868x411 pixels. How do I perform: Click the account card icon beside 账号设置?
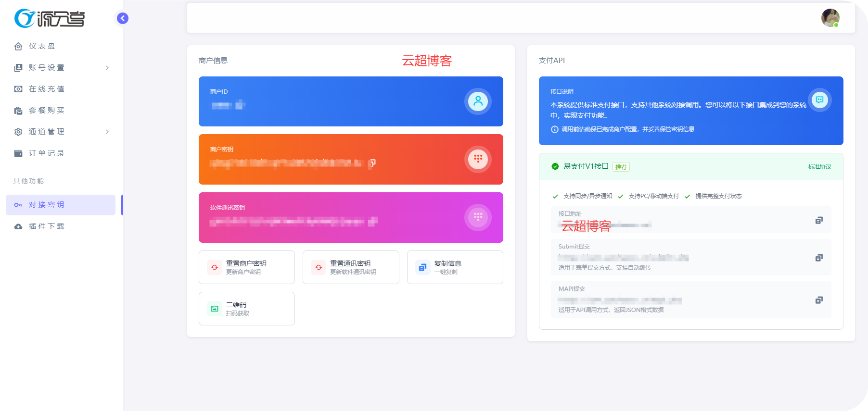tap(18, 68)
